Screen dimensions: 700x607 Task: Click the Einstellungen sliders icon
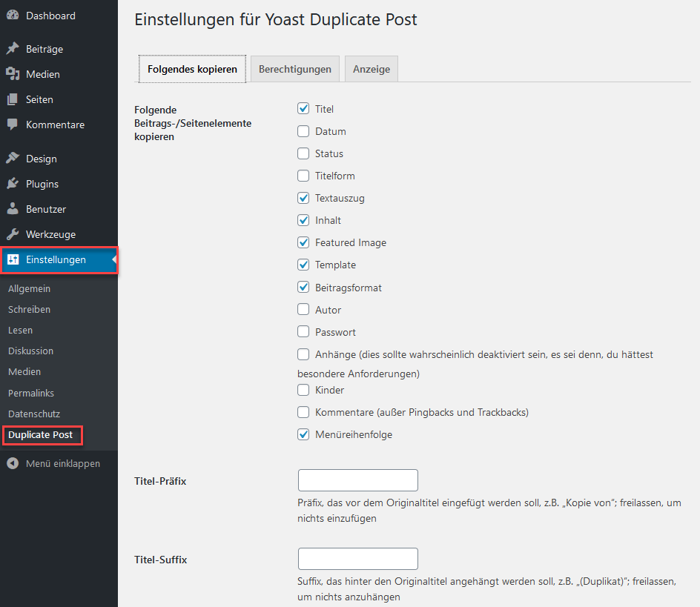pos(13,259)
